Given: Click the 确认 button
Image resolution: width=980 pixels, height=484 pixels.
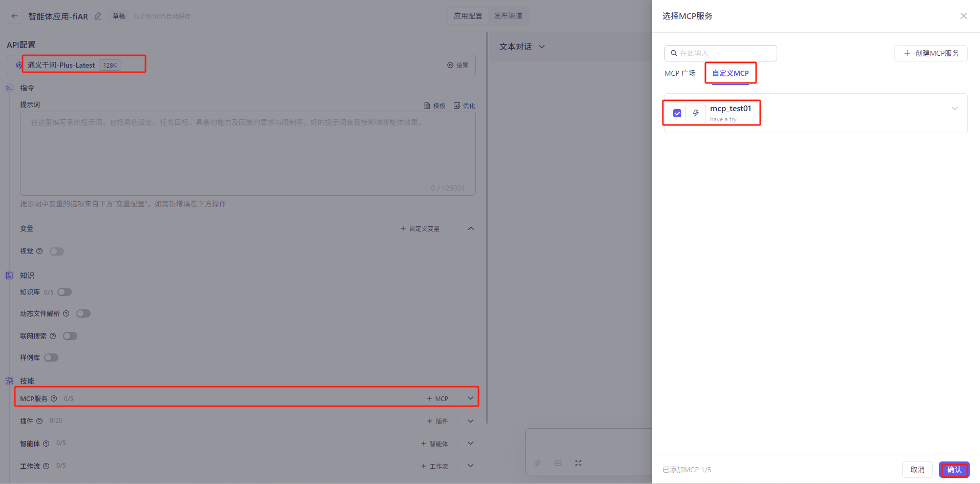Looking at the screenshot, I should 954,470.
